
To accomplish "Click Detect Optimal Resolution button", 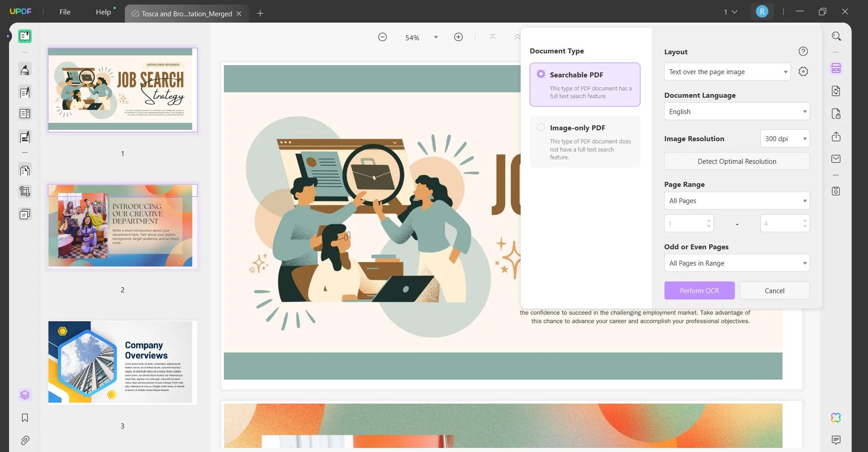I will coord(737,161).
